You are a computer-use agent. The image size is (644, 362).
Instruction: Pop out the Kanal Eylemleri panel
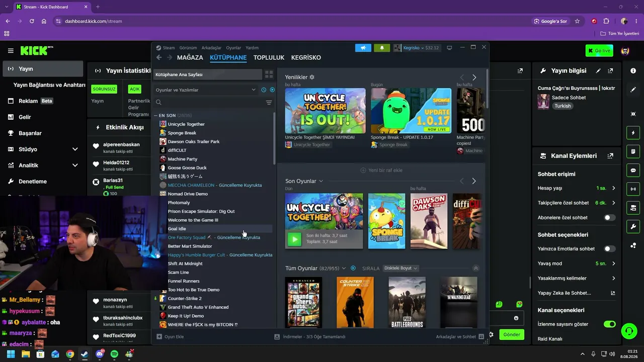pos(610,156)
